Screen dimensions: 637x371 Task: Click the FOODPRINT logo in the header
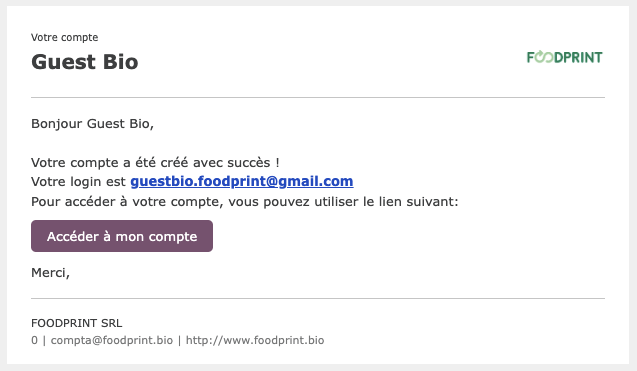[564, 57]
